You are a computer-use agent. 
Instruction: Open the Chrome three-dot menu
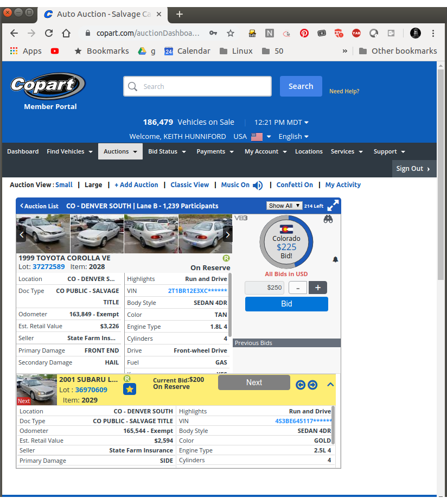pos(433,33)
